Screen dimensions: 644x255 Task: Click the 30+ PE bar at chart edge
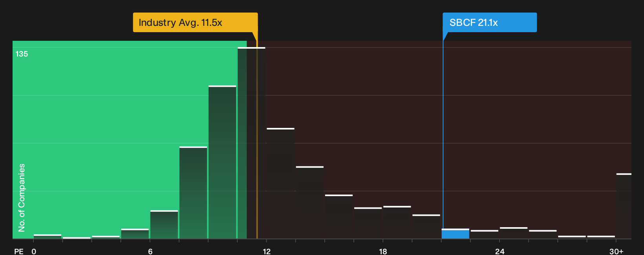[624, 206]
